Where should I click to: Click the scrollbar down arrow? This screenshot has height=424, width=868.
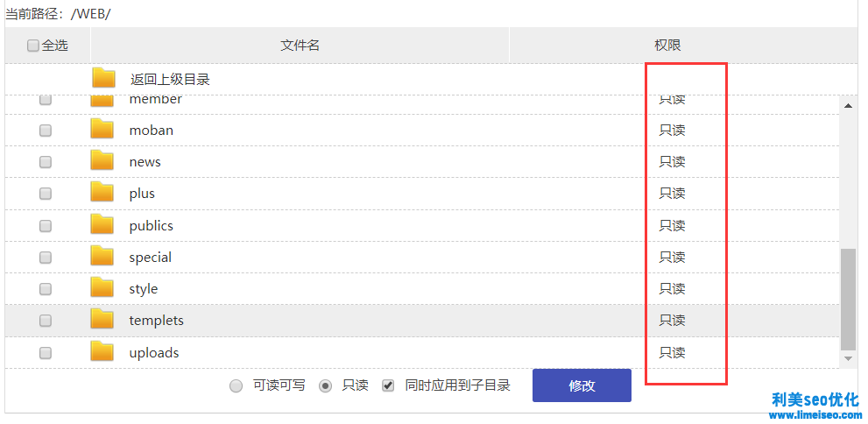tap(848, 358)
